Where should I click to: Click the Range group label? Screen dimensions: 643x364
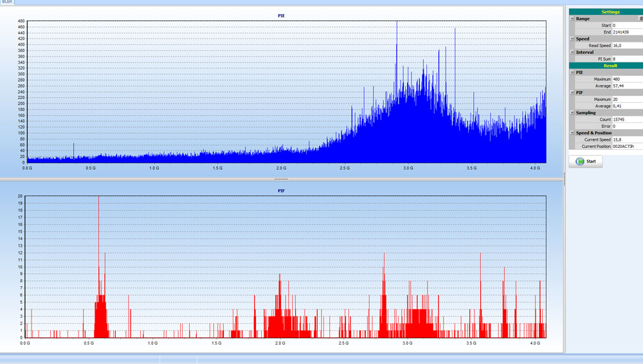(583, 19)
